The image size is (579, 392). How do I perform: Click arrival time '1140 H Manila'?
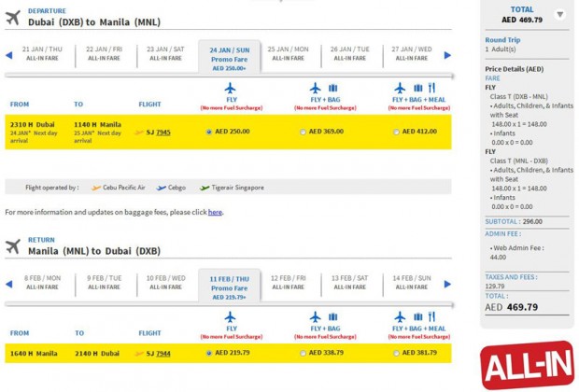click(97, 125)
